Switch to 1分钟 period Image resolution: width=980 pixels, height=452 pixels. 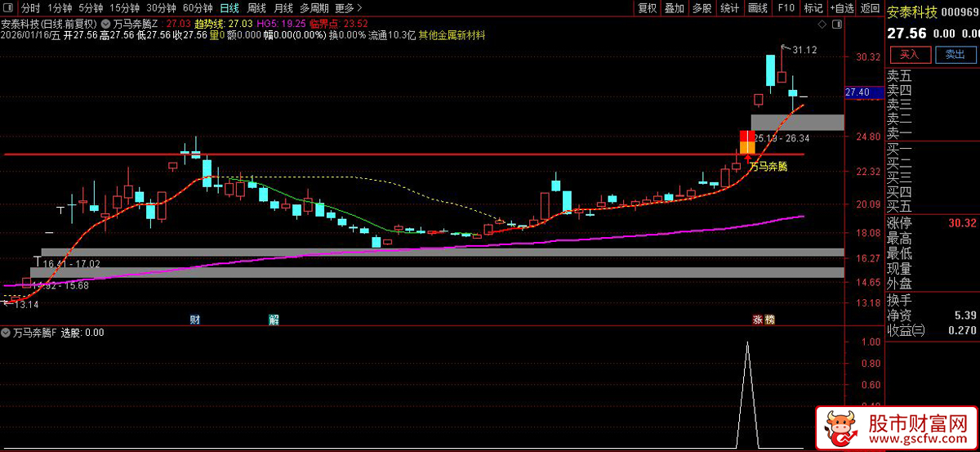click(x=60, y=8)
